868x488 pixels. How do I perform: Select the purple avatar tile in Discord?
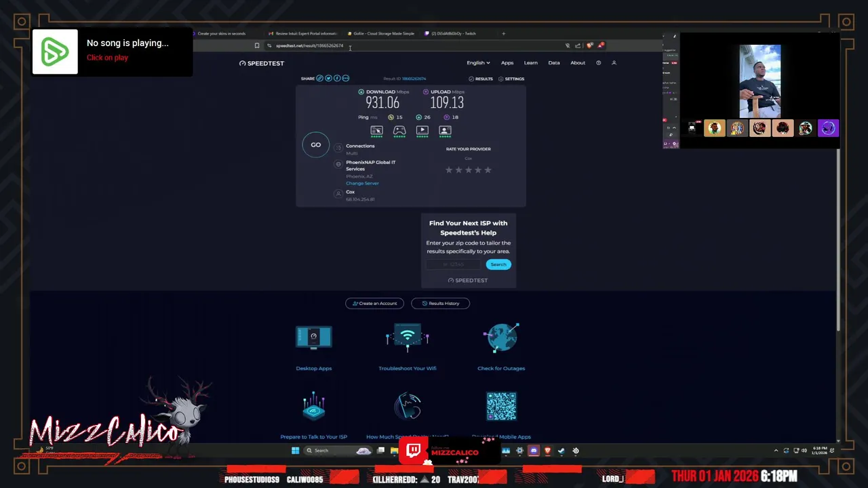tap(828, 128)
